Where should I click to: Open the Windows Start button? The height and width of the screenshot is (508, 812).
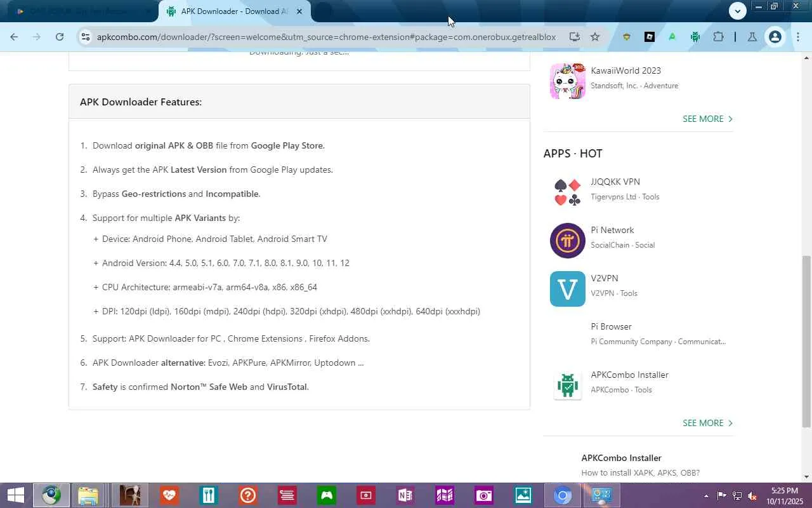coord(15,495)
